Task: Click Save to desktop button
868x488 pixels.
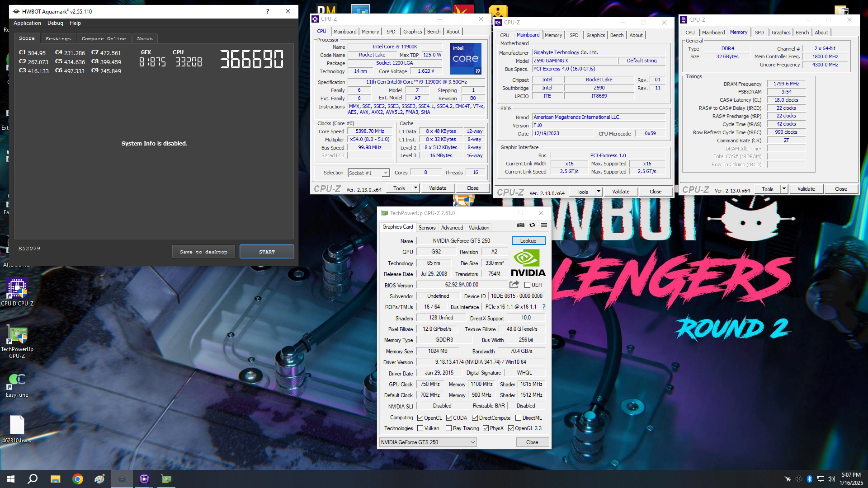Action: point(203,252)
